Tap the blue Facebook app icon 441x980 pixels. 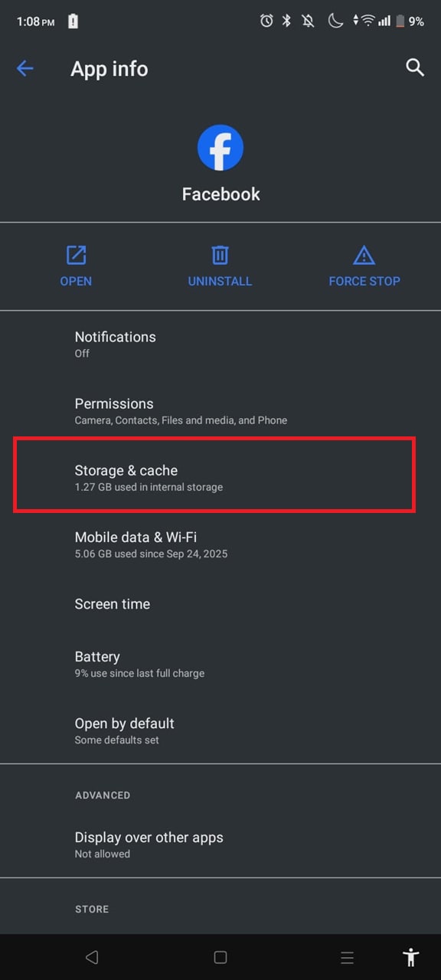(x=220, y=147)
